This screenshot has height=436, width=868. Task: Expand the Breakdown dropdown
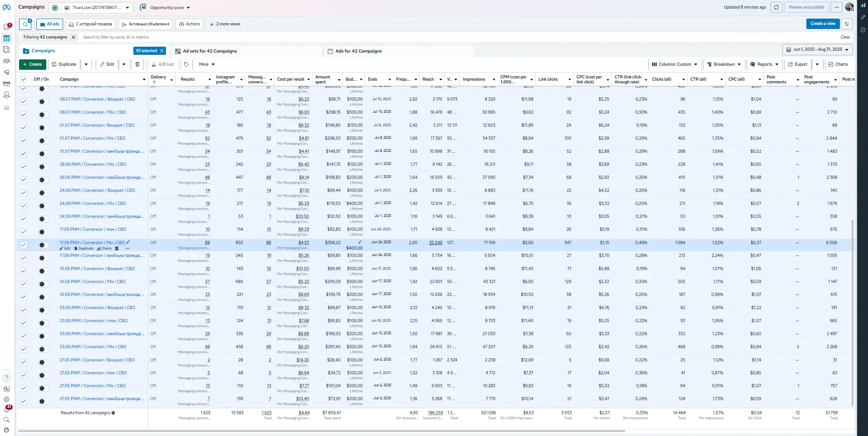(724, 64)
